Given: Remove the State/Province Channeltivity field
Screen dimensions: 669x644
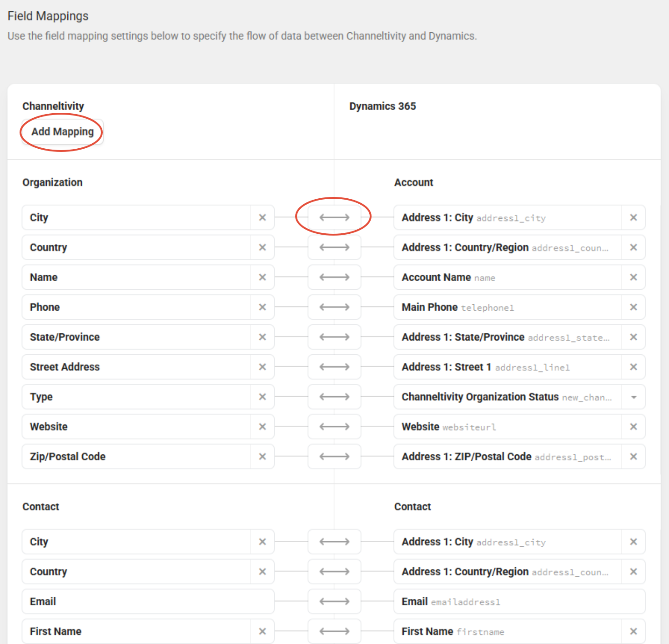Looking at the screenshot, I should click(x=262, y=337).
